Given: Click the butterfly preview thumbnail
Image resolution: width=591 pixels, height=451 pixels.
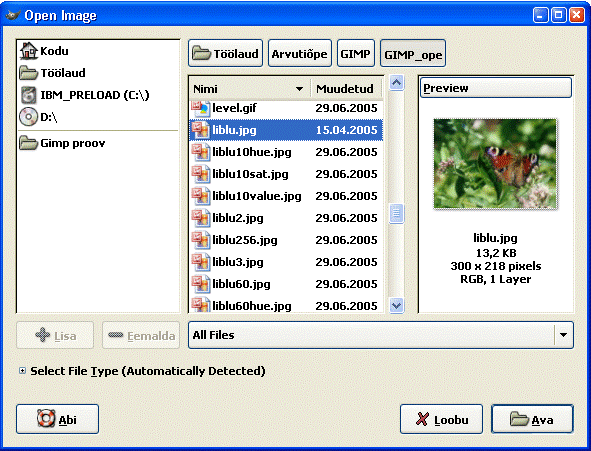Looking at the screenshot, I should pos(495,164).
